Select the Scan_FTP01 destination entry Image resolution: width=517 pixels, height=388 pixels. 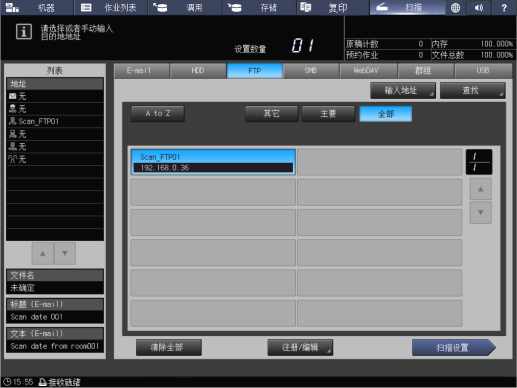click(213, 162)
